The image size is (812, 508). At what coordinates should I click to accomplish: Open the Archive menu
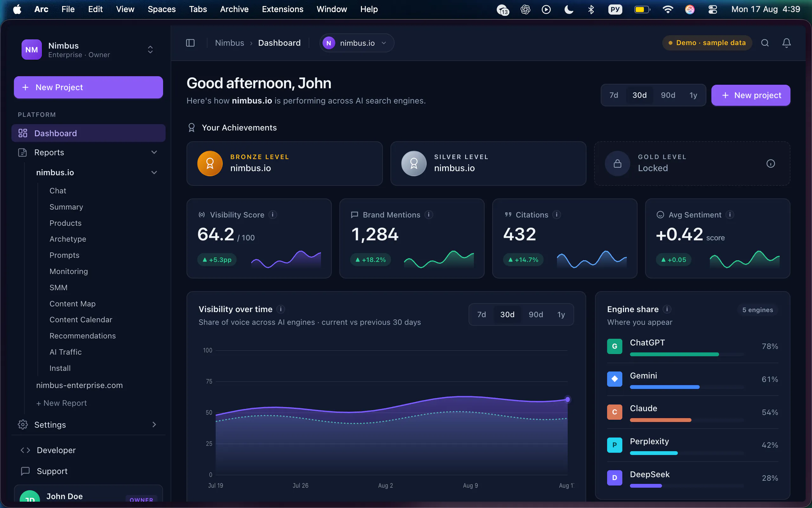click(x=234, y=9)
